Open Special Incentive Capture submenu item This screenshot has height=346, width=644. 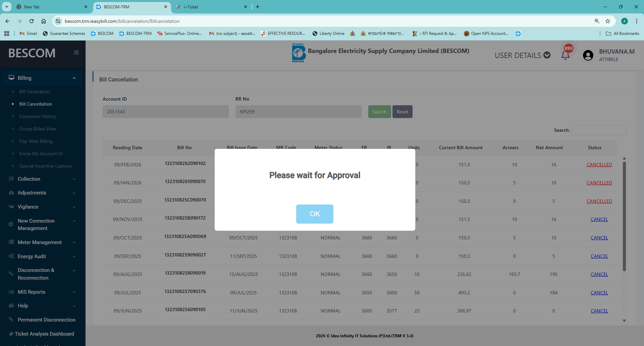[x=45, y=166]
